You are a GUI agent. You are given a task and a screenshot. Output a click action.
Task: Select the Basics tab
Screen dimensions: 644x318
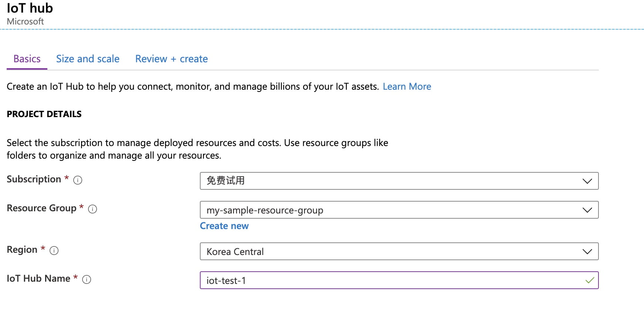click(x=27, y=59)
